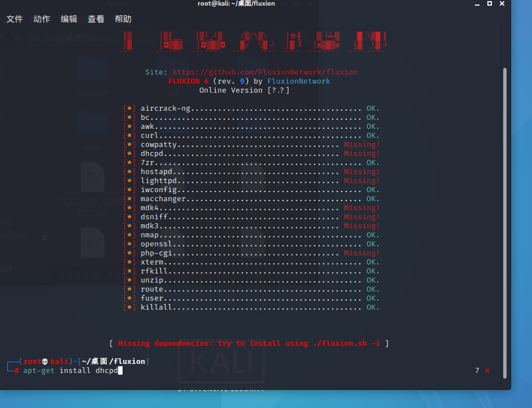
Task: Click the hostapd Missing line
Action: click(251, 172)
